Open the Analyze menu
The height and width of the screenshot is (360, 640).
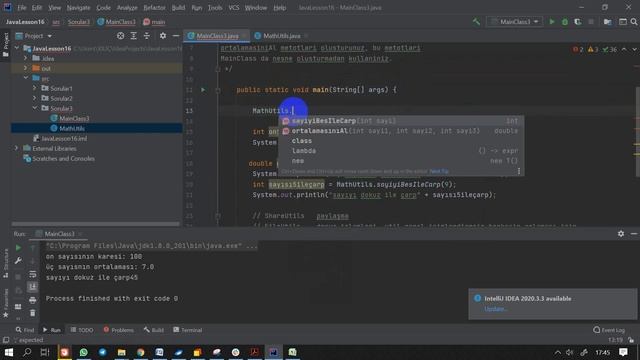[x=127, y=7]
